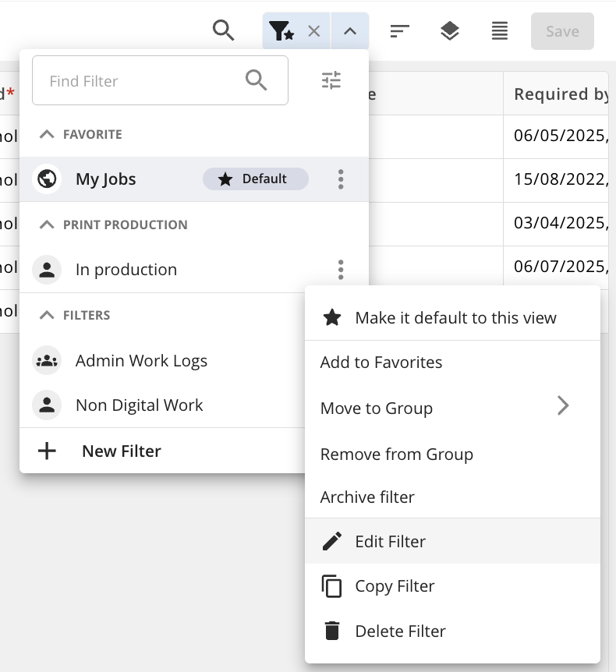Collapse the PRINT PRODUCTION group

pos(47,225)
